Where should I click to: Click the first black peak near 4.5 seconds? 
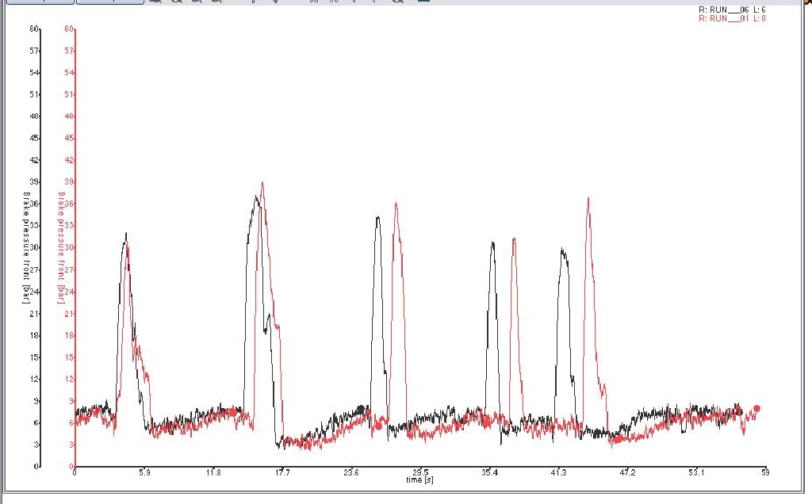coord(125,234)
